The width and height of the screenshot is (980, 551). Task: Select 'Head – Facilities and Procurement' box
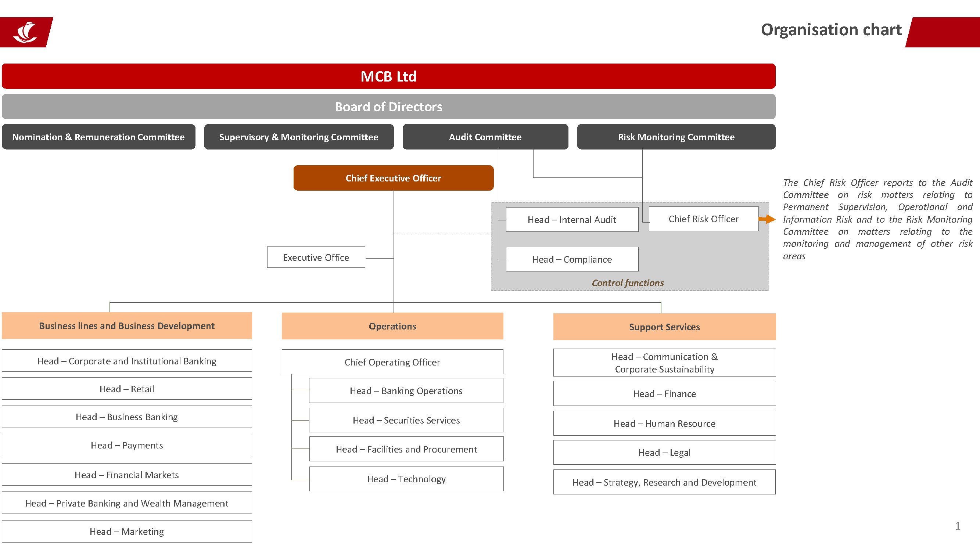tap(406, 449)
